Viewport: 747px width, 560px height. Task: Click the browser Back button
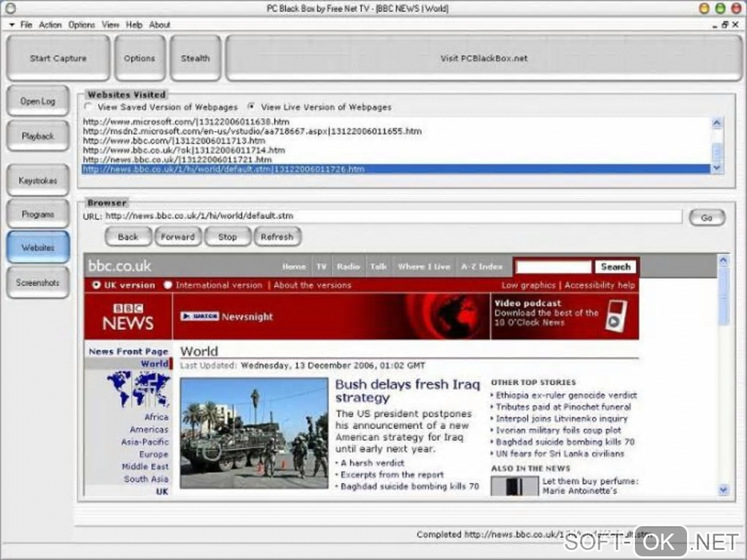coord(128,236)
